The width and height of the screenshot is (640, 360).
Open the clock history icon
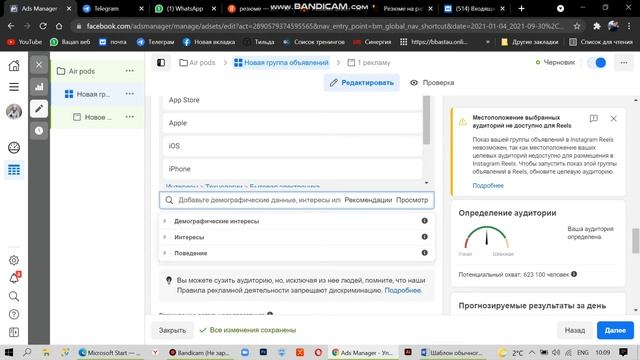click(x=39, y=131)
